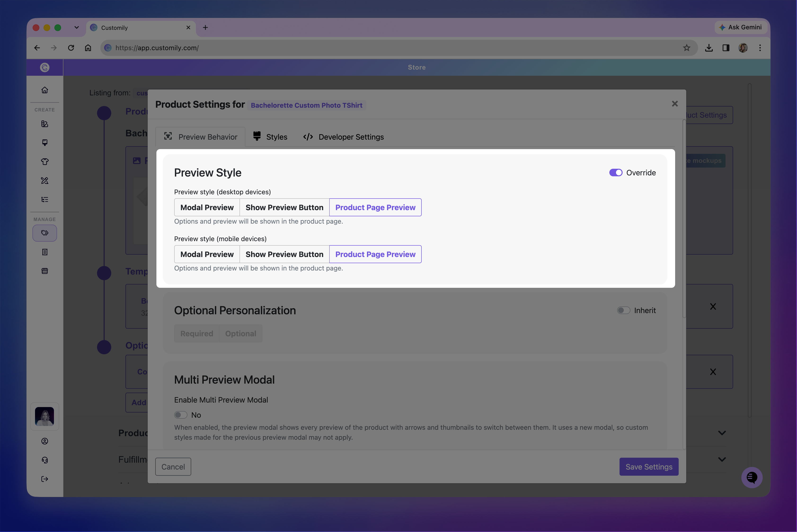797x532 pixels.
Task: Click the account profile circle icon
Action: (x=44, y=441)
